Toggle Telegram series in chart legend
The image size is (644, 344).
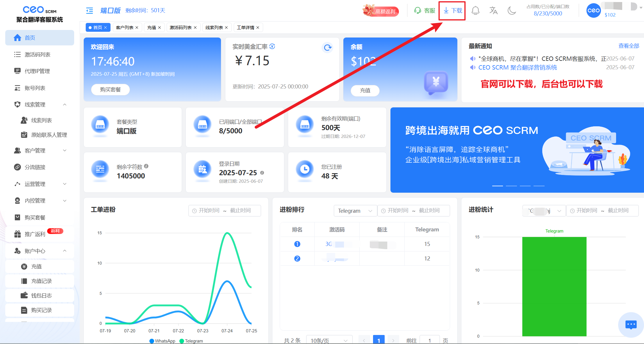coord(191,341)
